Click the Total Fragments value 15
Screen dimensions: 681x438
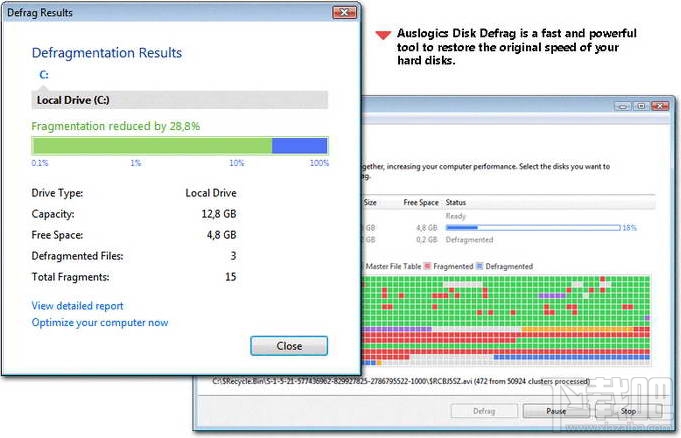[x=231, y=277]
